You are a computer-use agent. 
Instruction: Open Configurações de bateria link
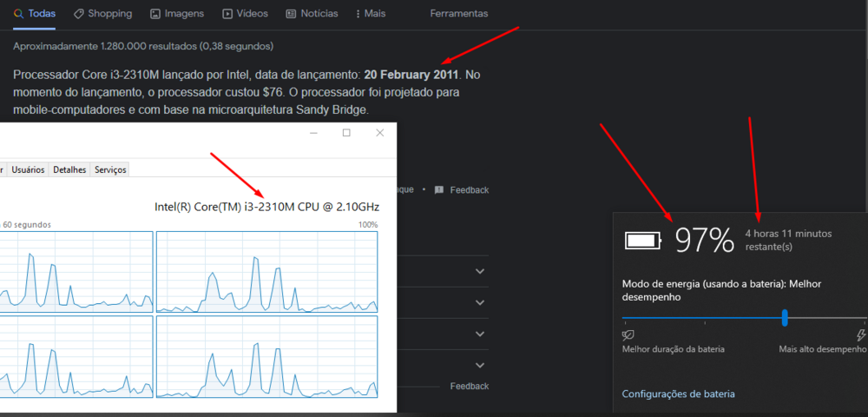click(x=678, y=394)
